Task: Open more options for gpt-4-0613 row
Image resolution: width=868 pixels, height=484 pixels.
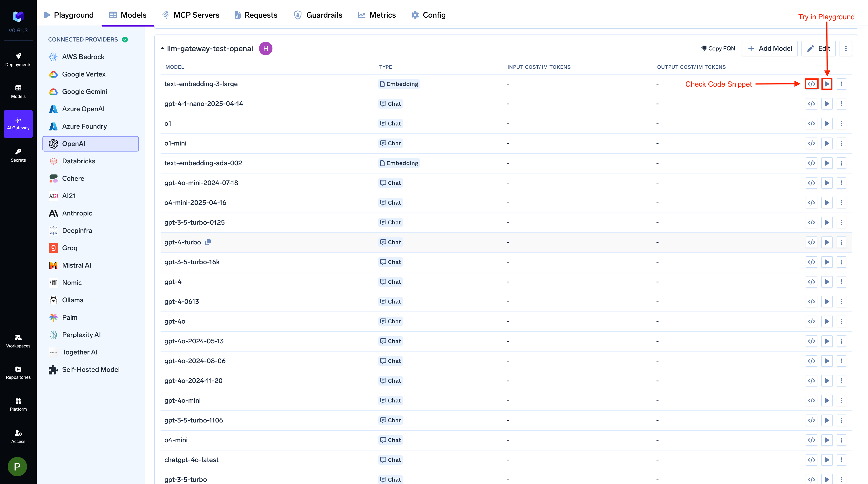Action: click(x=841, y=302)
